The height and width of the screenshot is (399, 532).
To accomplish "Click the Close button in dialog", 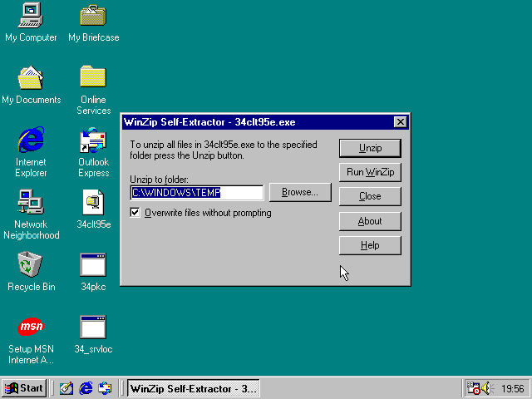I will coord(370,196).
